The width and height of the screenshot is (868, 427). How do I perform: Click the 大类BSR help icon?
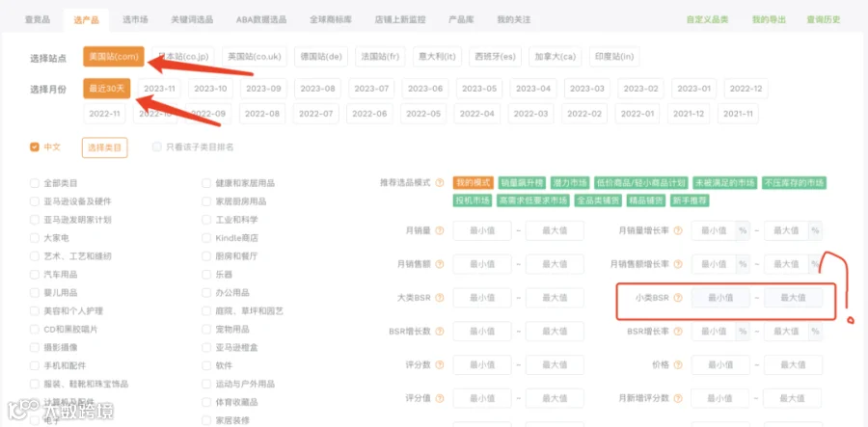[x=440, y=298]
